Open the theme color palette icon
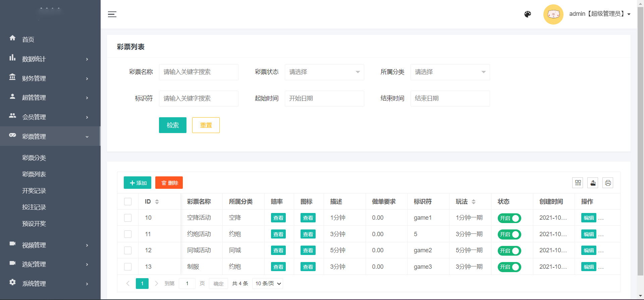 pyautogui.click(x=528, y=14)
